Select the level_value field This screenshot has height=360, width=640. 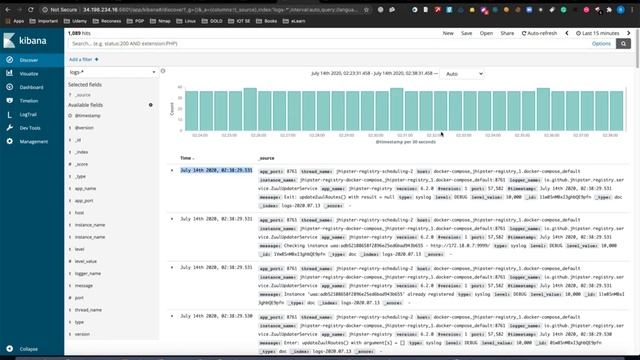[86, 261]
